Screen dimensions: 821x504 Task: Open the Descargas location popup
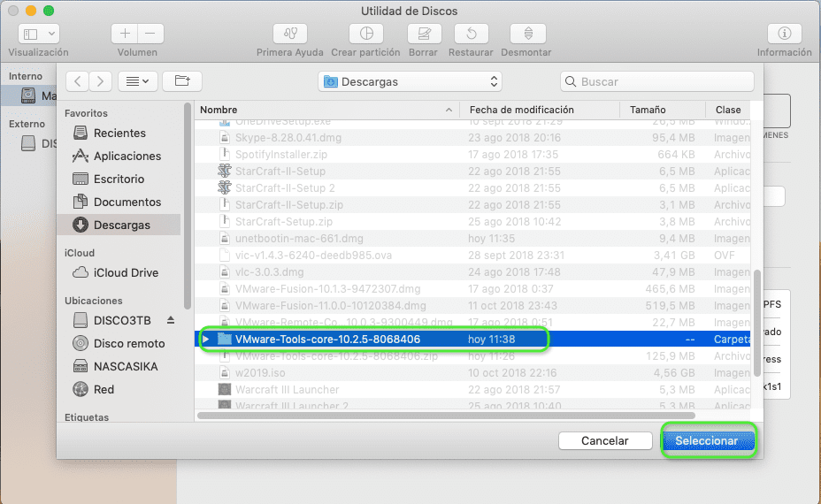(x=410, y=81)
